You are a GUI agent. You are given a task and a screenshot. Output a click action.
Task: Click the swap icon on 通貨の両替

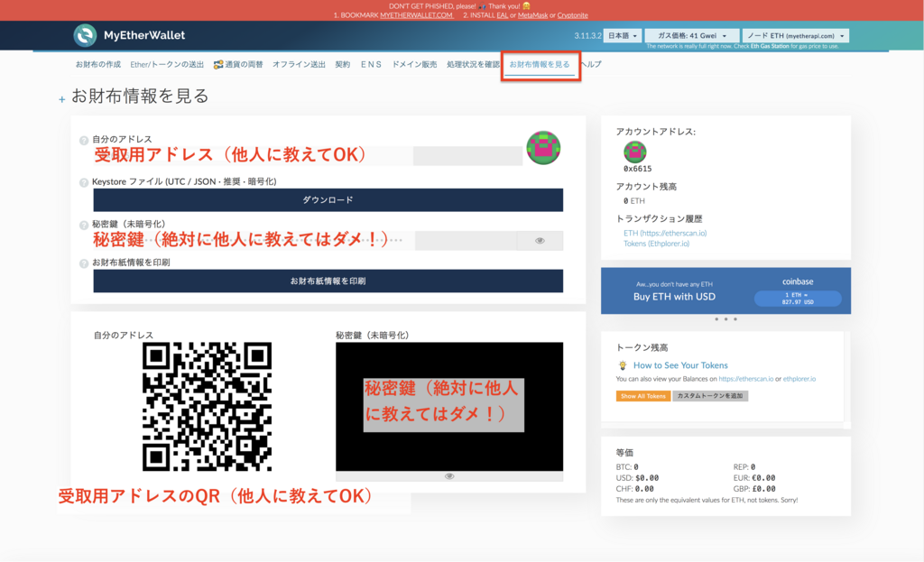[218, 65]
